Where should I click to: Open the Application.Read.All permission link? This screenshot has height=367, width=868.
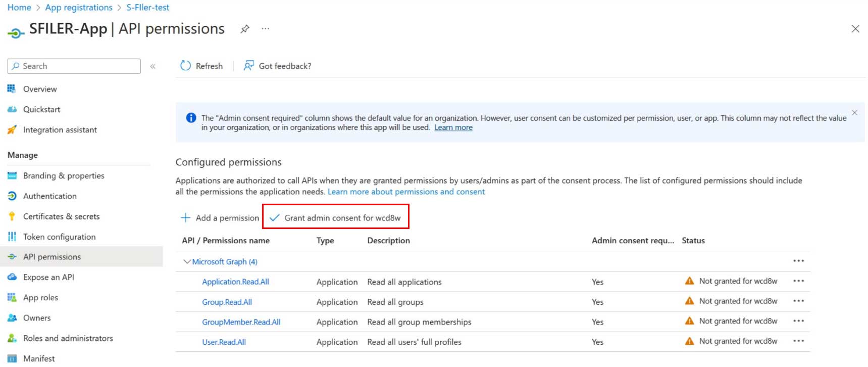tap(235, 282)
